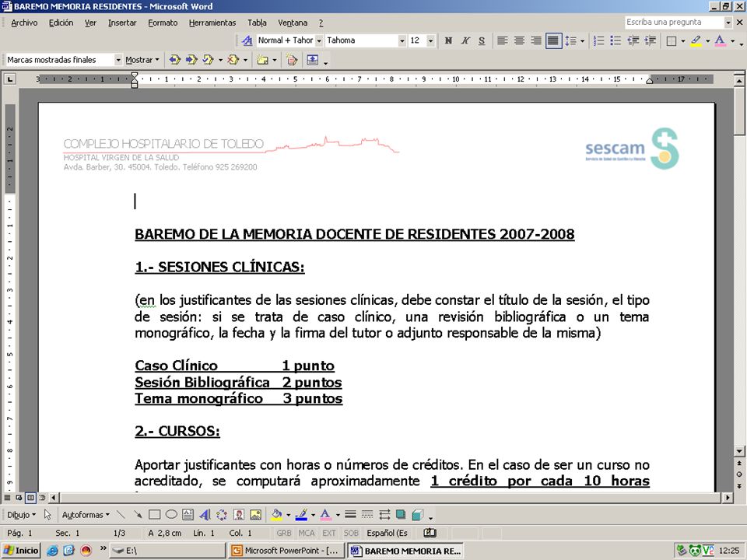Align text to the left

tap(502, 40)
